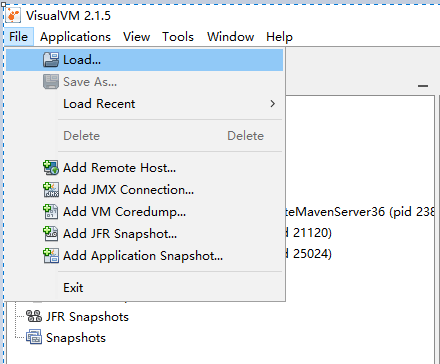Open the Tools menu
The image size is (440, 364).
178,37
